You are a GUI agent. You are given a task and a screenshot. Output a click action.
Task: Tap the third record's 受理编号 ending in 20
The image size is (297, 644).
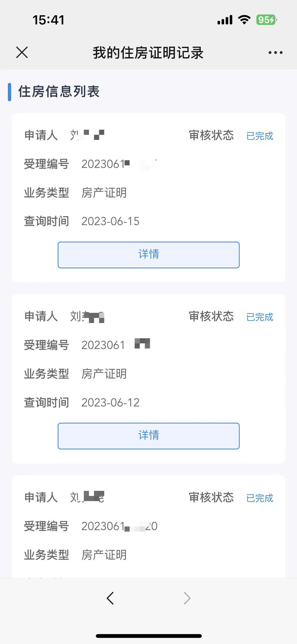pos(119,526)
